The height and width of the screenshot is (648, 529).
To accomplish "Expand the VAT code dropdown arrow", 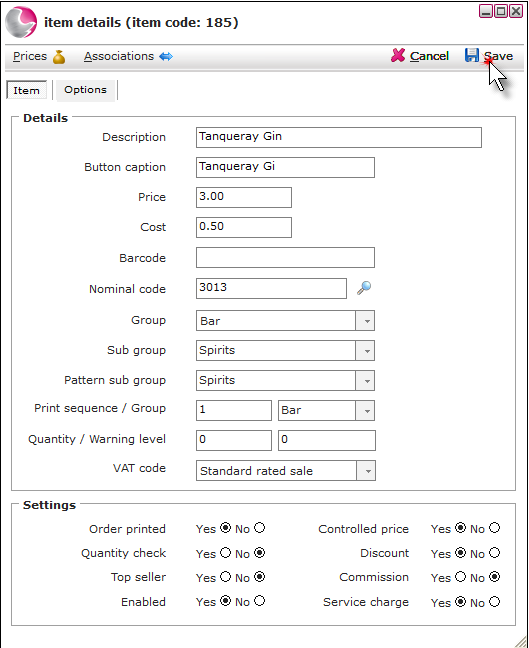I will click(367, 471).
